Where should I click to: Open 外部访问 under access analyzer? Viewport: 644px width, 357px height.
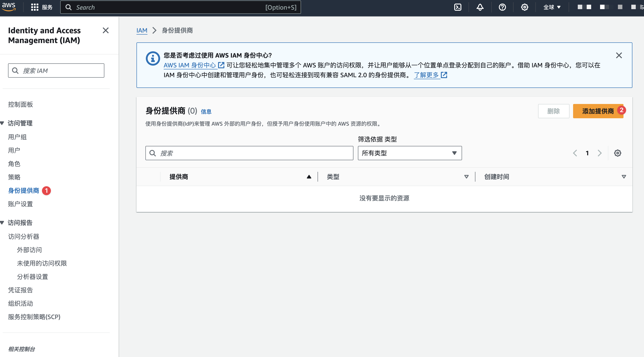[x=29, y=250]
